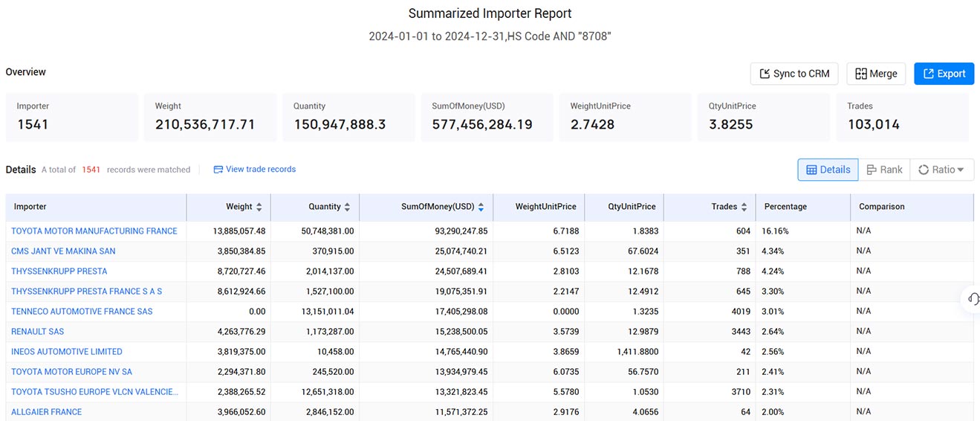Select overview WeightUnitPrice value 2.7428
980x421 pixels.
tap(592, 124)
